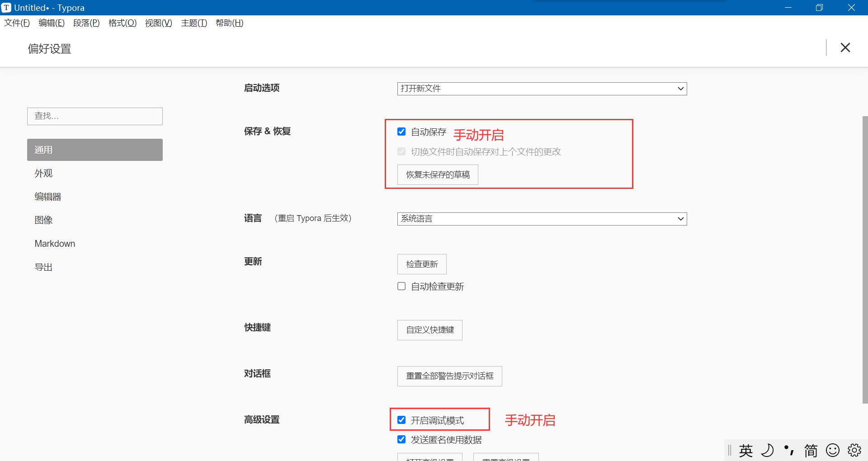Click the 恢复未保存的草稿 button
This screenshot has height=461, width=868.
[x=438, y=175]
